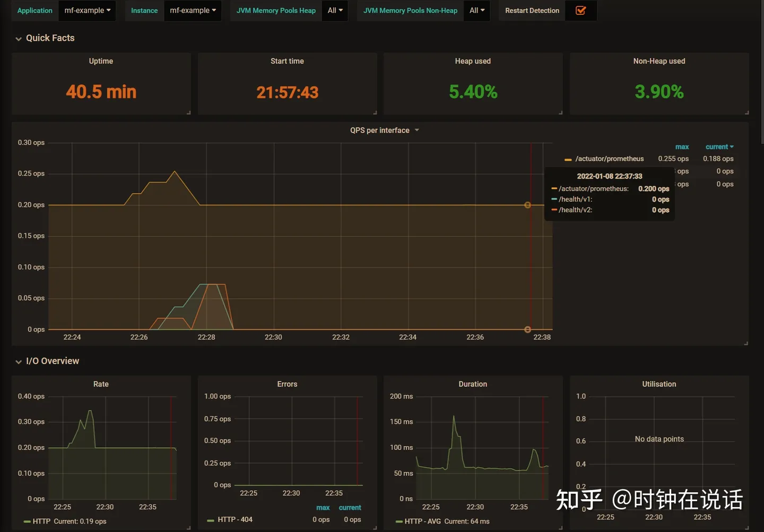The height and width of the screenshot is (532, 764).
Task: Open the Uptime panel title menu
Action: tap(101, 62)
